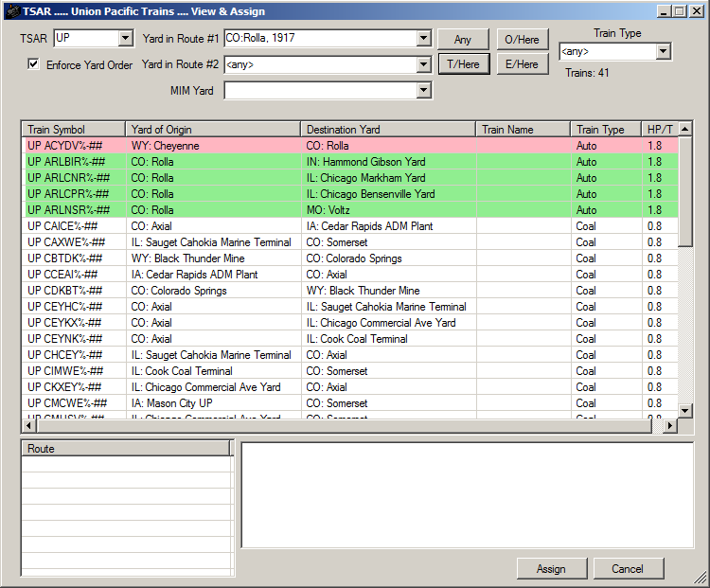
Task: Select train row UP CHCEY%-##
Action: 349,355
